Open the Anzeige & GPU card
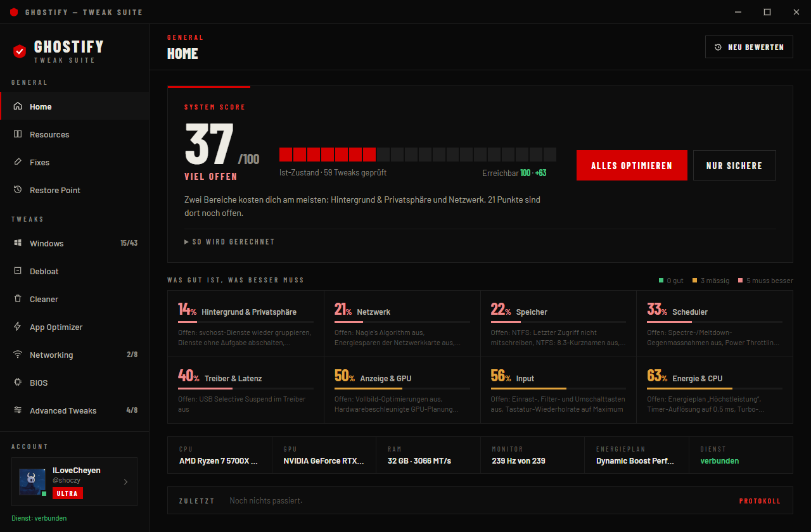This screenshot has height=532, width=811. pos(402,390)
